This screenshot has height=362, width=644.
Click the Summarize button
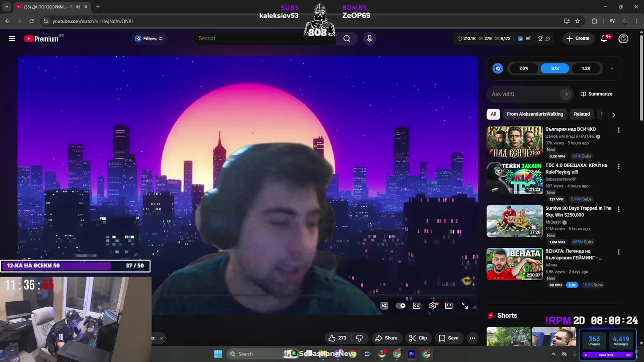596,94
